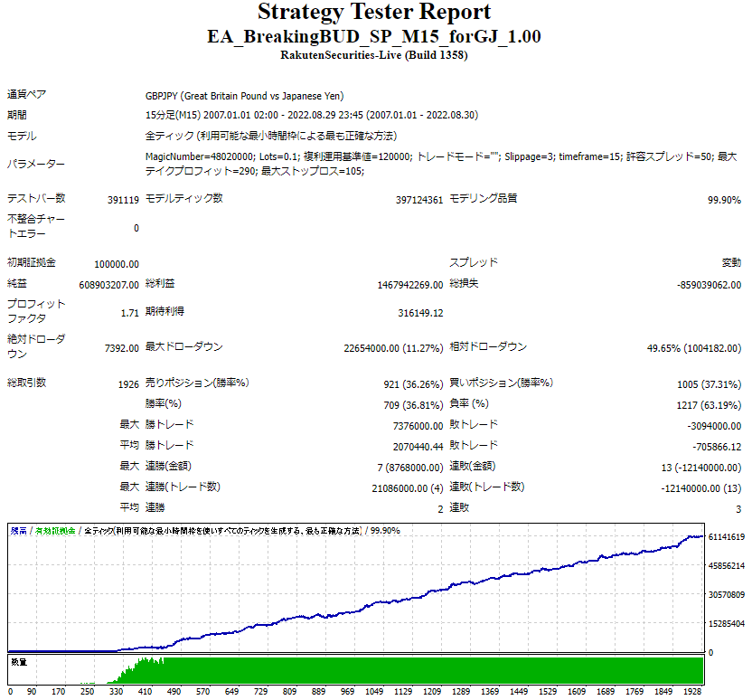Click the largest profit trade value '7376000.00'
Image resolution: width=752 pixels, height=700 pixels.
pos(418,426)
